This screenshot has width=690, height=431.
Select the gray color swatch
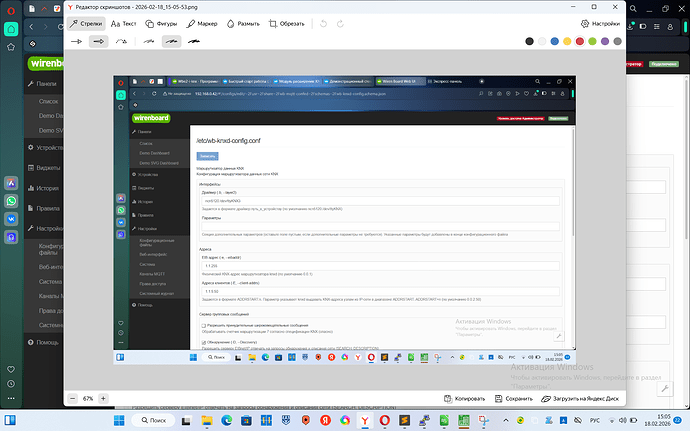coord(617,41)
